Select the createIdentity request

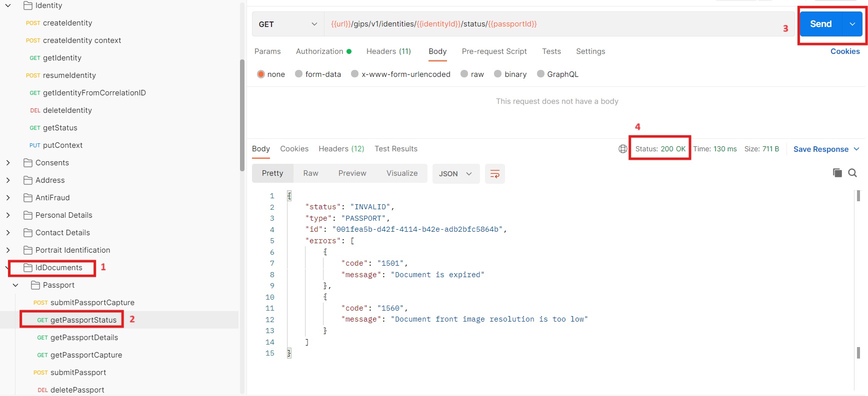[59, 23]
